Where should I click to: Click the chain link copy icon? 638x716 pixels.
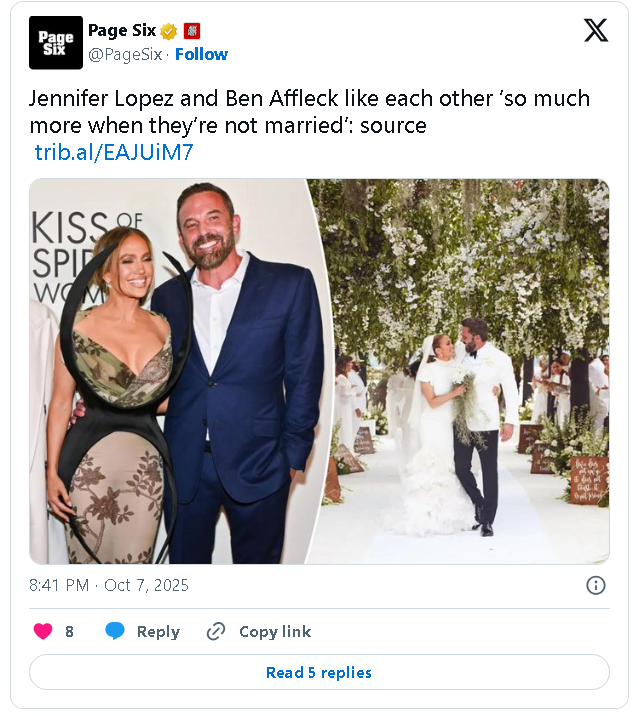[216, 631]
